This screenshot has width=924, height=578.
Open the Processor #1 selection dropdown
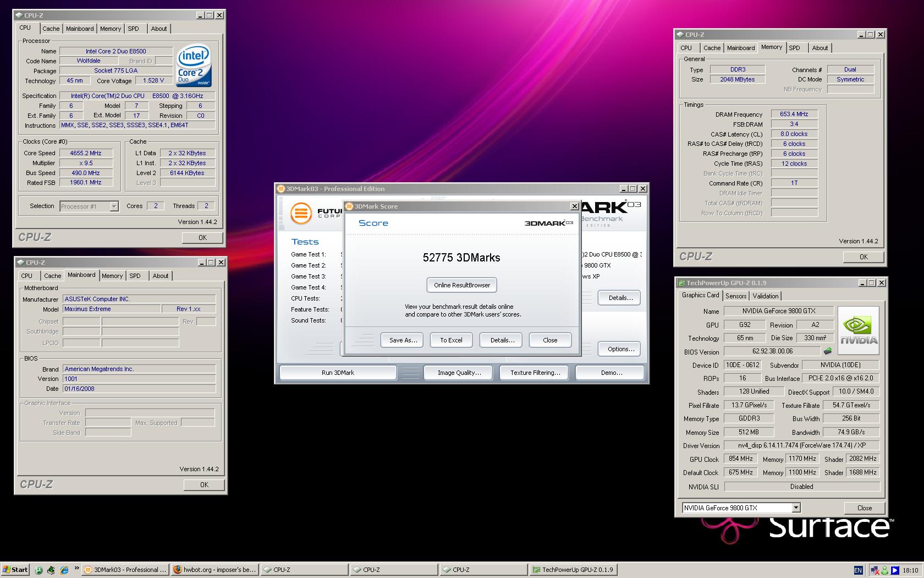[x=114, y=206]
